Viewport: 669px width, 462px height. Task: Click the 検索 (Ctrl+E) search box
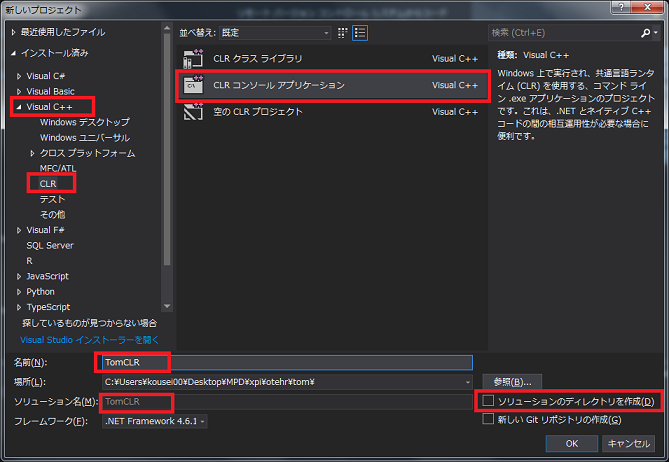(563, 33)
